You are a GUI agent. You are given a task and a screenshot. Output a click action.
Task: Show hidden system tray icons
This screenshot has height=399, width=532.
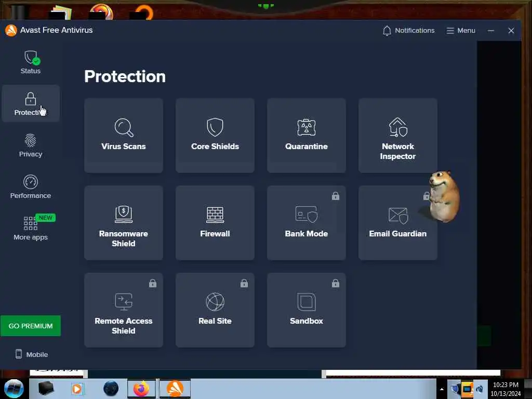[x=442, y=389]
